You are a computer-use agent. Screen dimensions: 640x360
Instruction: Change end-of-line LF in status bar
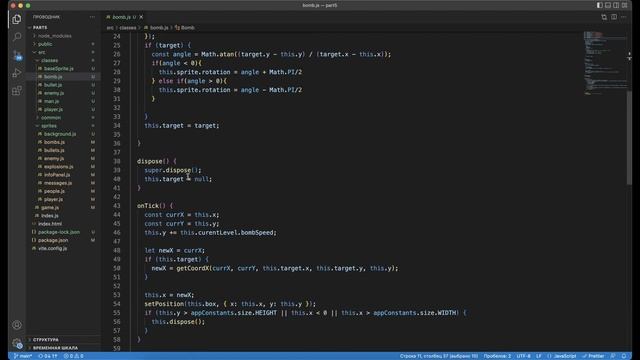pyautogui.click(x=539, y=356)
